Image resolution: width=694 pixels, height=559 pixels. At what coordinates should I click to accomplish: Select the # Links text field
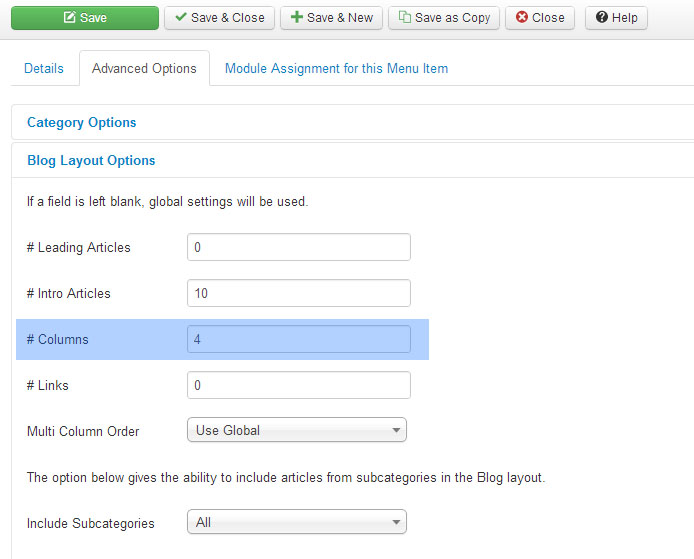click(x=298, y=385)
